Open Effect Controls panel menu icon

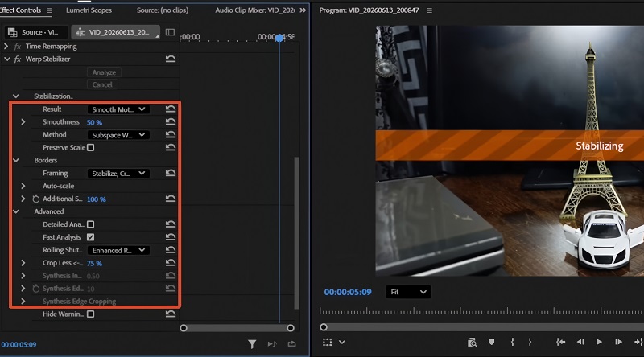click(49, 10)
